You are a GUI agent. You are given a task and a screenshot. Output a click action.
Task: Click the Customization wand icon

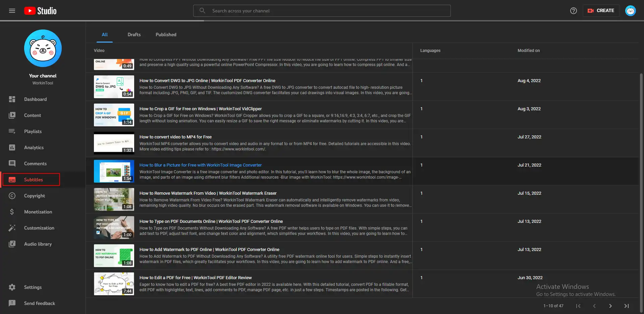(12, 228)
